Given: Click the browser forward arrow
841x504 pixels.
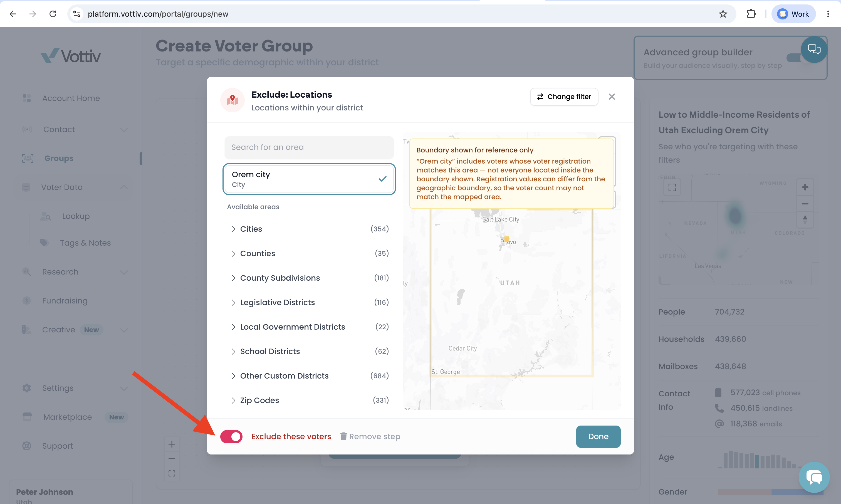Looking at the screenshot, I should 33,14.
